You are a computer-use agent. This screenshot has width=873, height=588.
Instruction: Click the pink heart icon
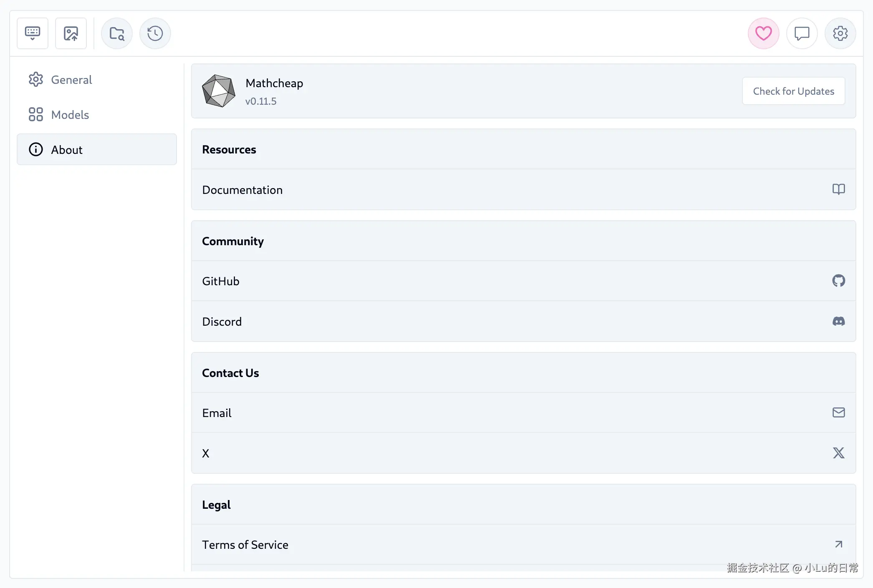(763, 33)
